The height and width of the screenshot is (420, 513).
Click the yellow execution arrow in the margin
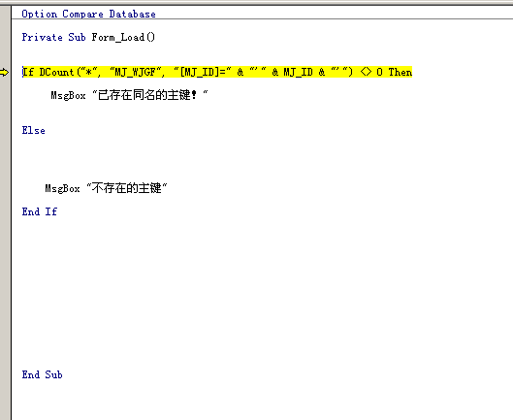click(4, 72)
